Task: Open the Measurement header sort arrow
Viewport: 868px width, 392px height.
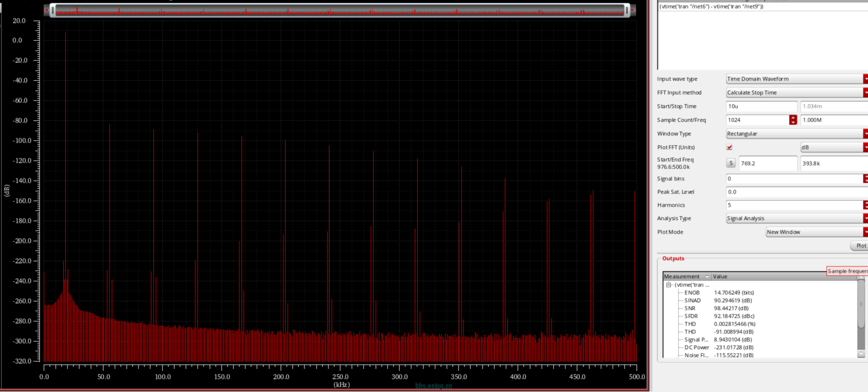Action: (x=707, y=277)
